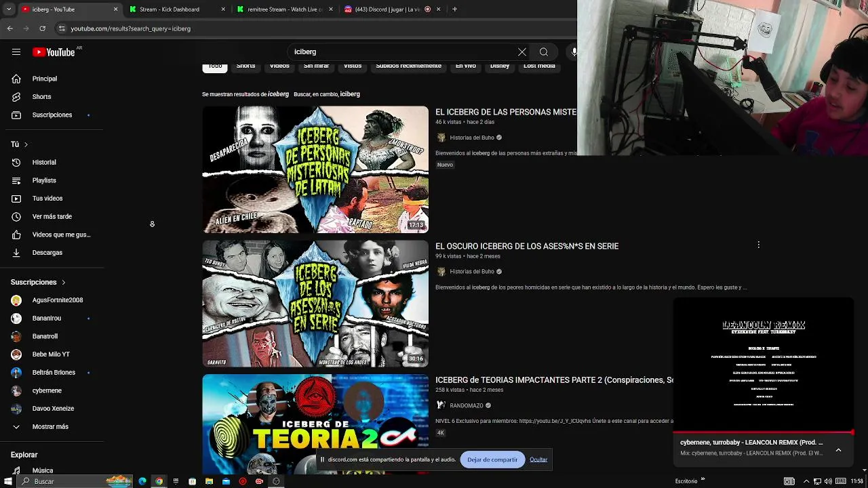Select the Disney filter chip
This screenshot has height=488, width=868.
click(x=500, y=66)
